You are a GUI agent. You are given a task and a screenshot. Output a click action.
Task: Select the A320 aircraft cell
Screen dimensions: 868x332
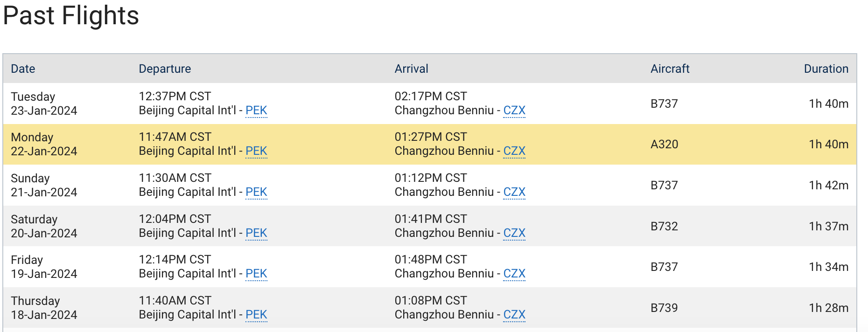(x=664, y=145)
